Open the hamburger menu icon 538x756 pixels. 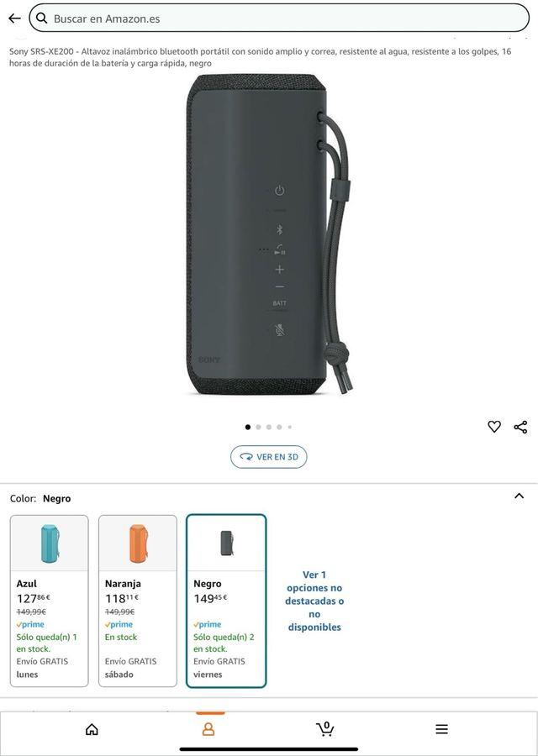441,729
